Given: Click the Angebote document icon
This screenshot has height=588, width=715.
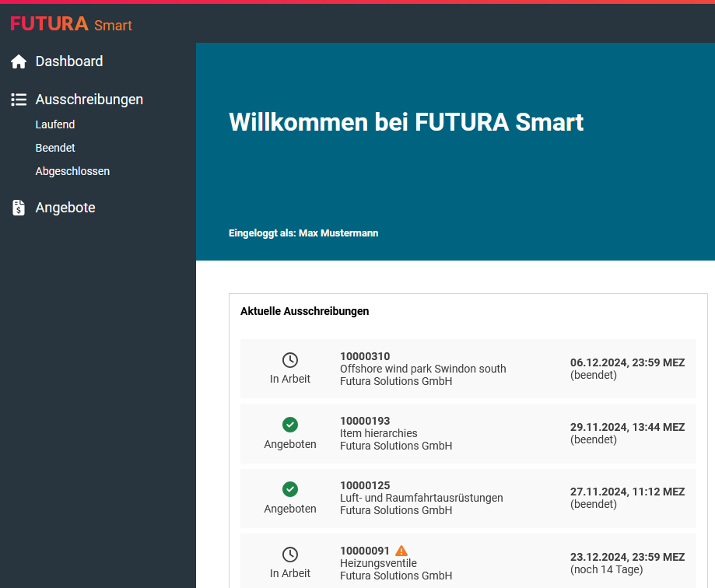Looking at the screenshot, I should pyautogui.click(x=19, y=208).
